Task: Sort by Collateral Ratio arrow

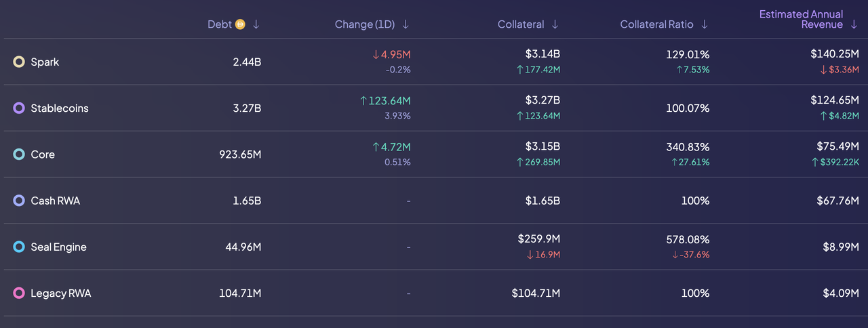Action: click(704, 24)
